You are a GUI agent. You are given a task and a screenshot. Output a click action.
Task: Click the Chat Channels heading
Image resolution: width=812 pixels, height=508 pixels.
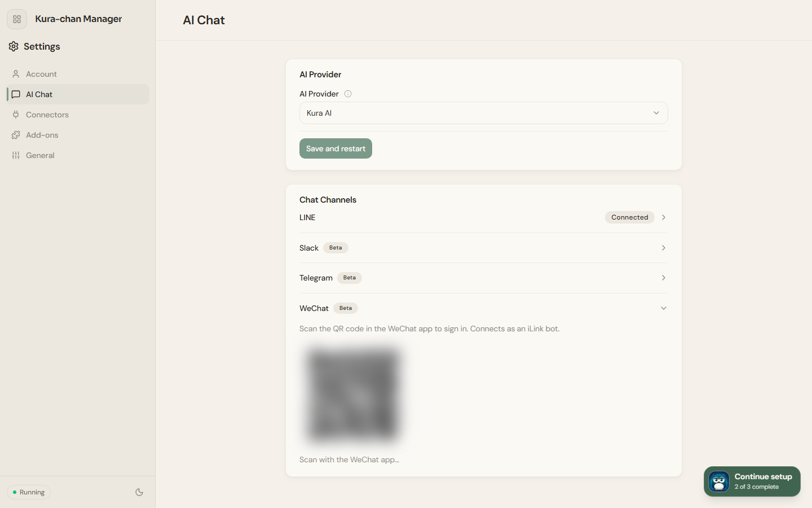point(328,200)
